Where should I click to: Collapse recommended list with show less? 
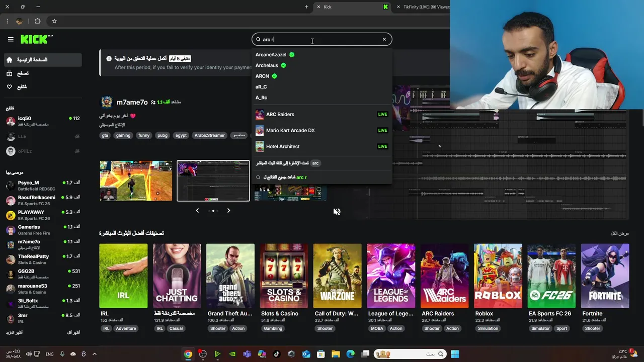point(73,332)
